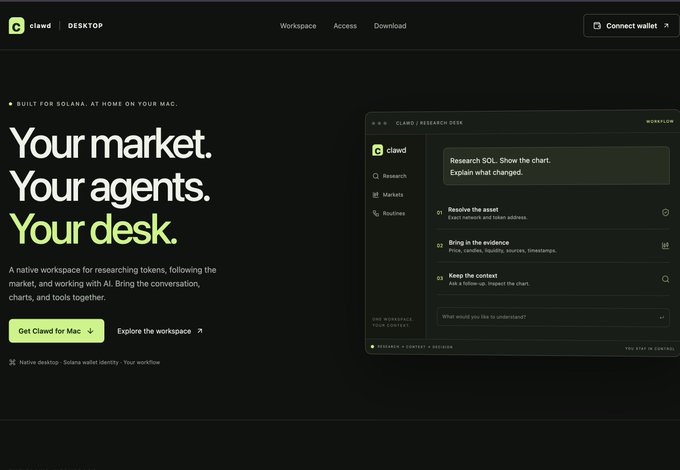Click the wallet icon in Connect wallet

coord(597,26)
